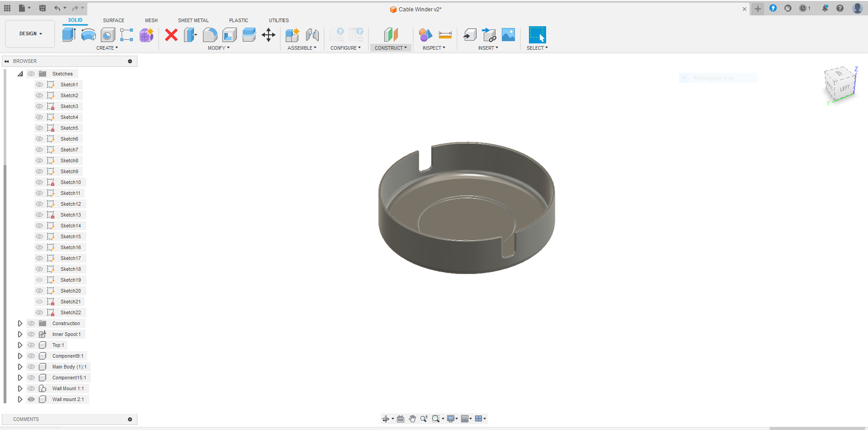The width and height of the screenshot is (868, 430).
Task: Click the Look At icon
Action: 401,419
